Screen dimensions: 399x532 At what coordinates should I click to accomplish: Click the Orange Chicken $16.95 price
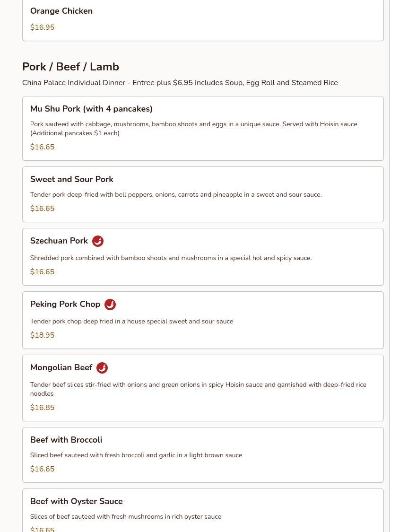43,27
